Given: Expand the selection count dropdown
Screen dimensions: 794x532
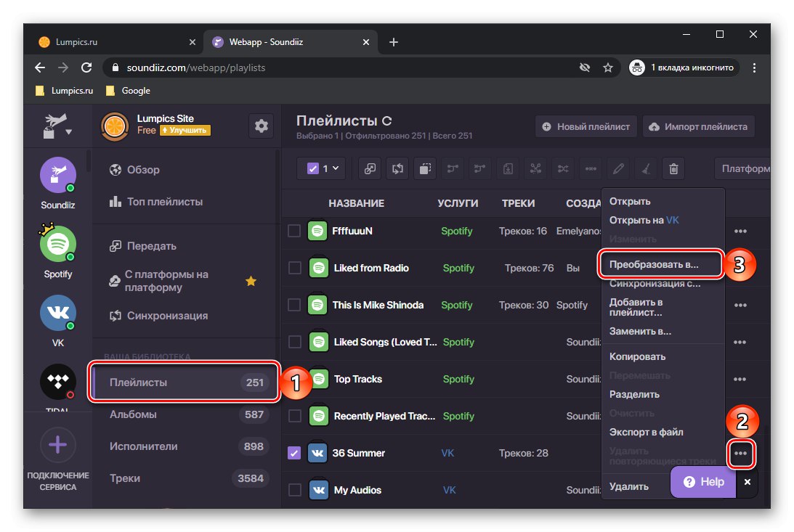Looking at the screenshot, I should 323,169.
